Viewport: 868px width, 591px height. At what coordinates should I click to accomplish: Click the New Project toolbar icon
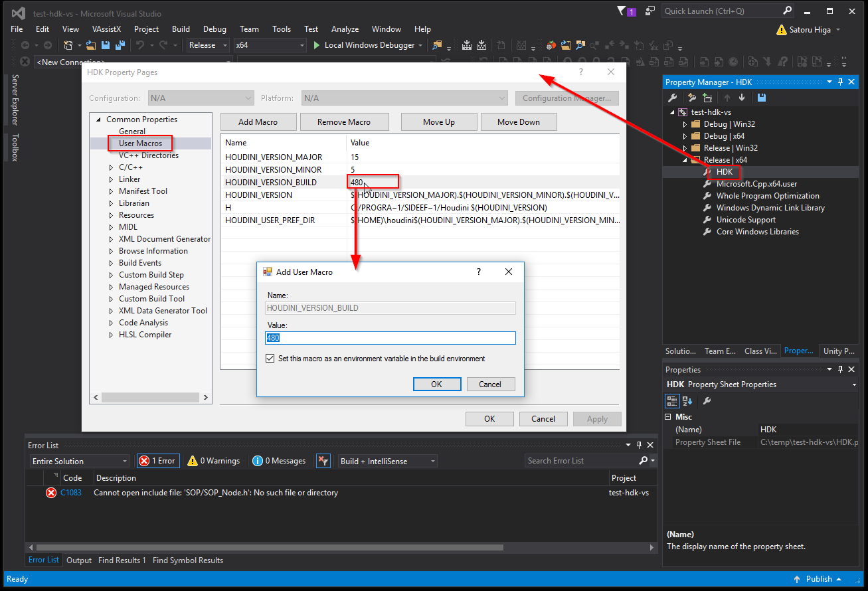68,45
